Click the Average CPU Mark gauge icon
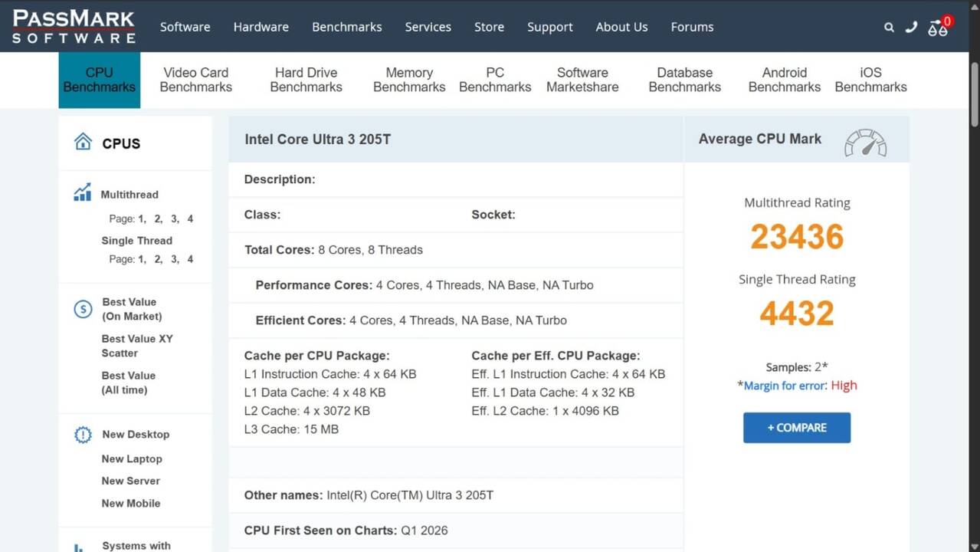 [x=865, y=143]
